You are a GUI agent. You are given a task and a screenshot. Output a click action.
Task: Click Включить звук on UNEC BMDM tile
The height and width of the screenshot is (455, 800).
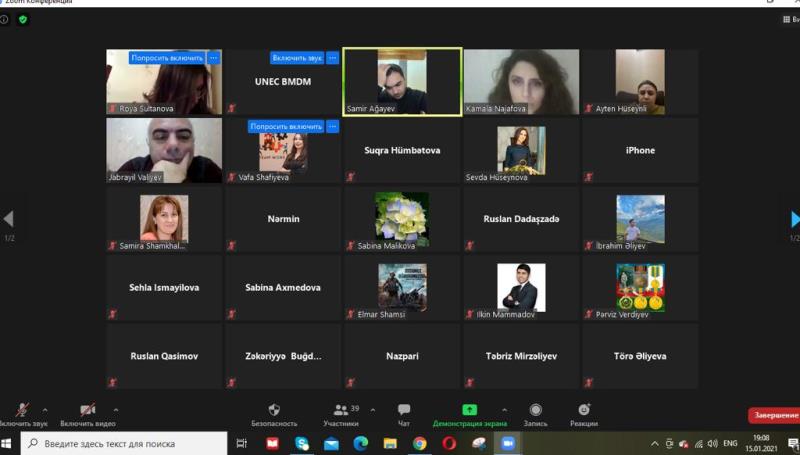(x=297, y=58)
